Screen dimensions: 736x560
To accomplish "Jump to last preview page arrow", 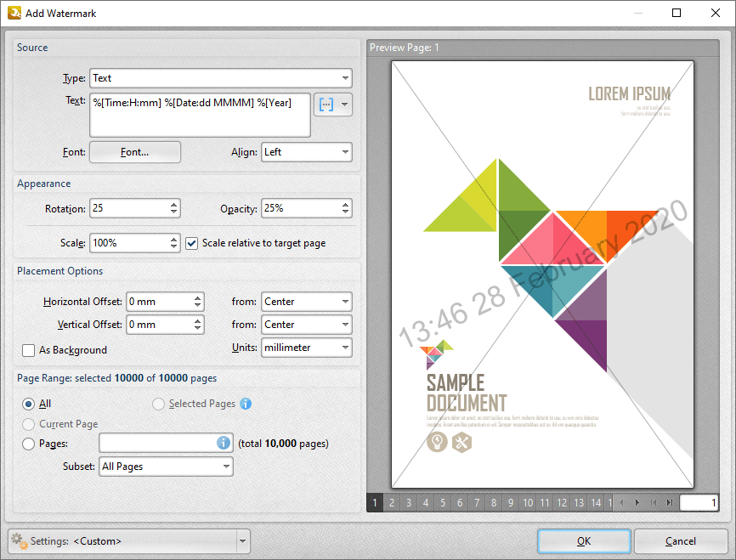I will 670,503.
